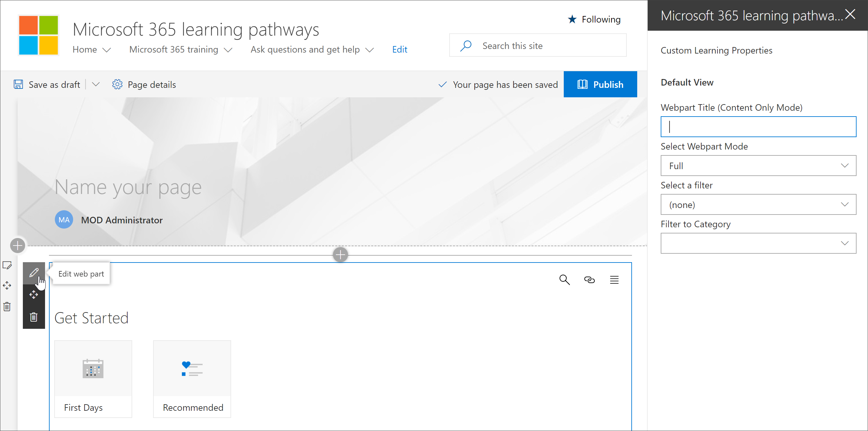Click the Publish button
868x431 pixels.
point(601,84)
